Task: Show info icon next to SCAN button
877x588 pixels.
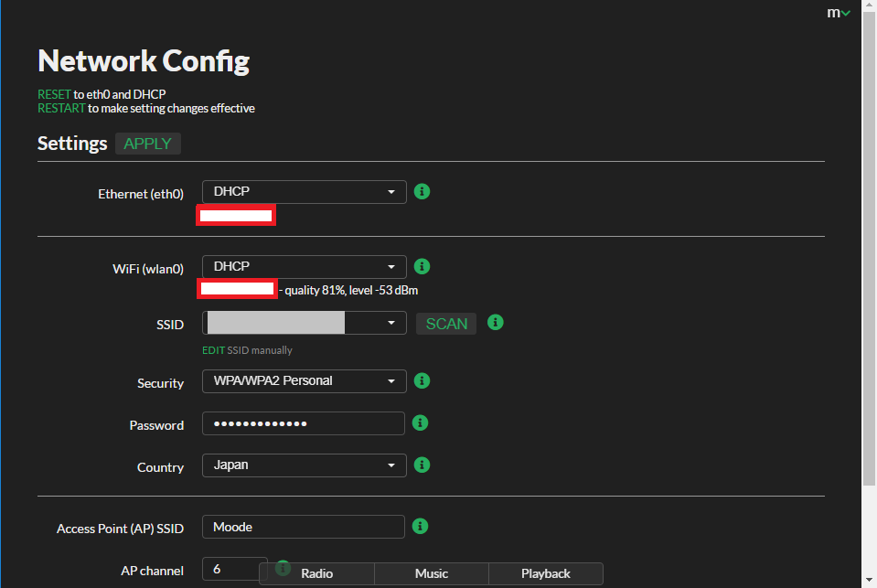Action: (496, 322)
